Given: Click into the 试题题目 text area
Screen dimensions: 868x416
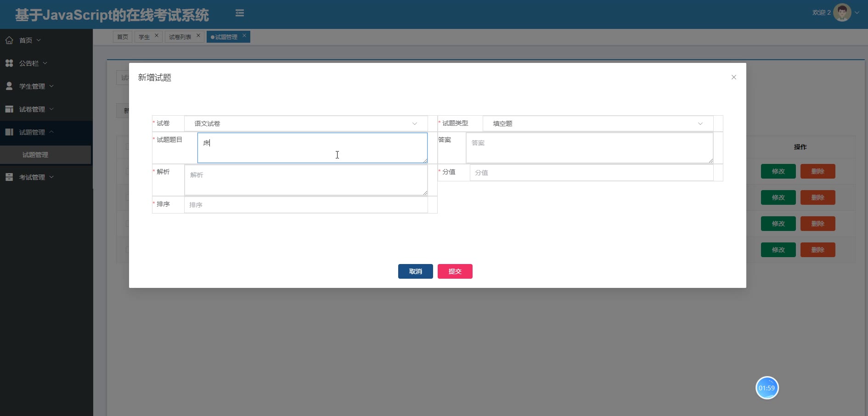Looking at the screenshot, I should (312, 148).
